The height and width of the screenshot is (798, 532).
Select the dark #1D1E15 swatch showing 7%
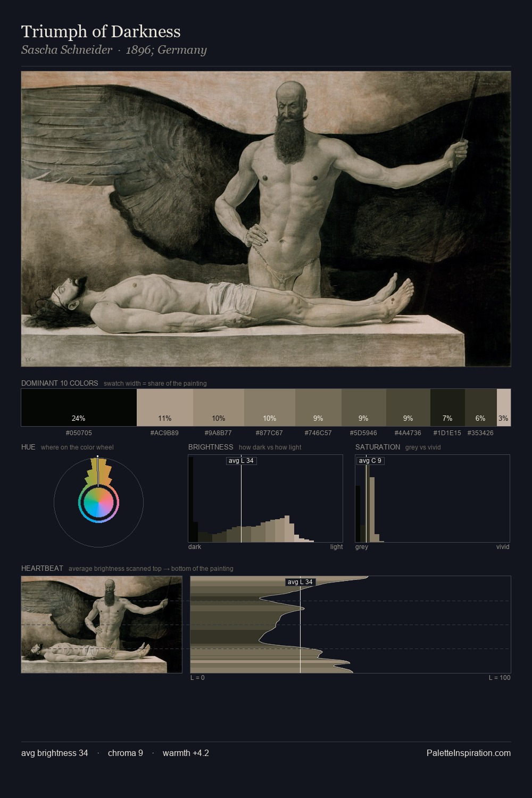[x=447, y=408]
